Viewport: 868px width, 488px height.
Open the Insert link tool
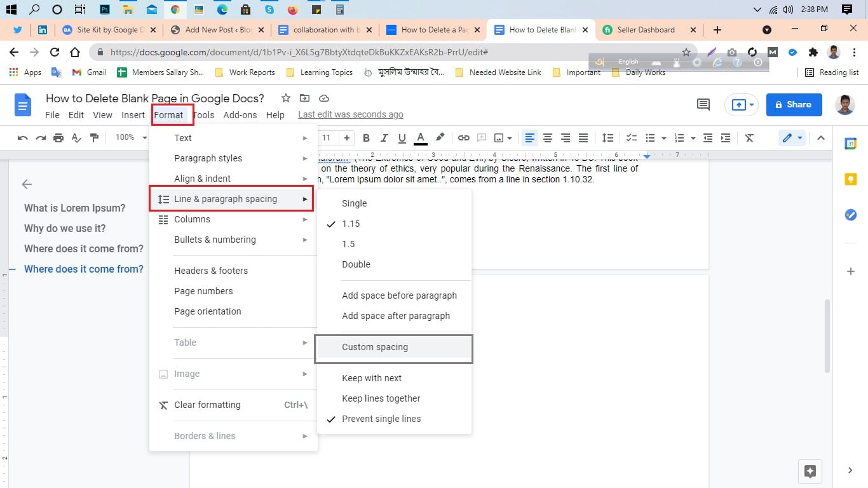click(463, 137)
